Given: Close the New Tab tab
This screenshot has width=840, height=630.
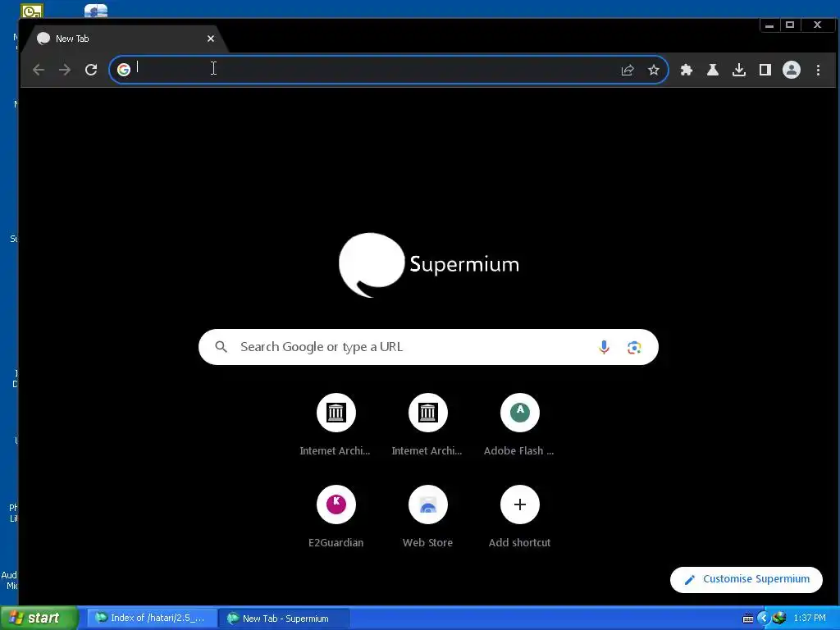Looking at the screenshot, I should click(x=211, y=39).
